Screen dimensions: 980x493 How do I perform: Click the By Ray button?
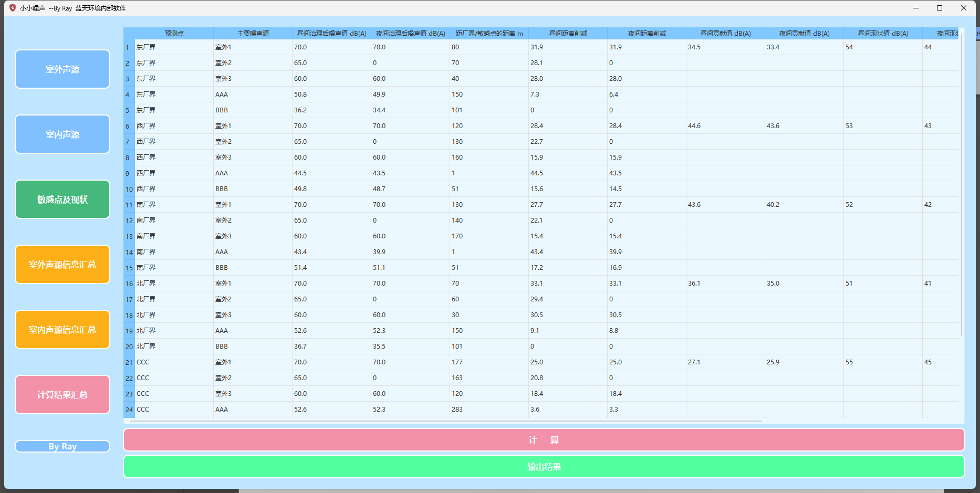pyautogui.click(x=62, y=446)
